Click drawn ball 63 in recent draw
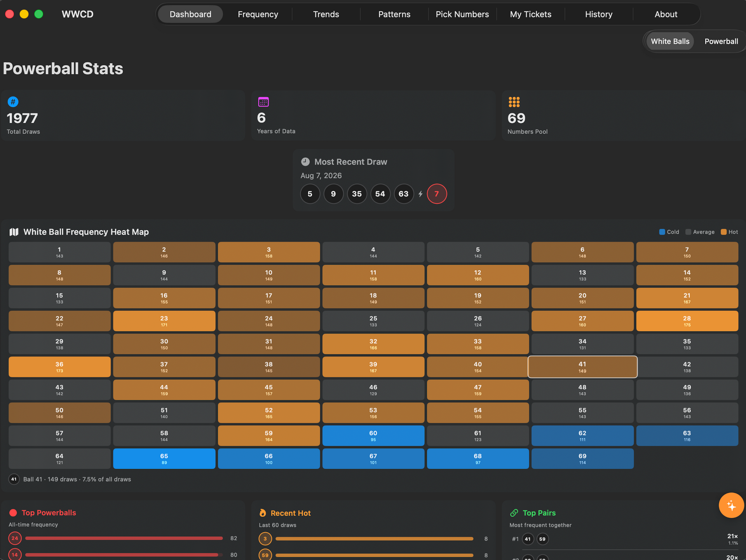The height and width of the screenshot is (560, 746). (x=404, y=194)
